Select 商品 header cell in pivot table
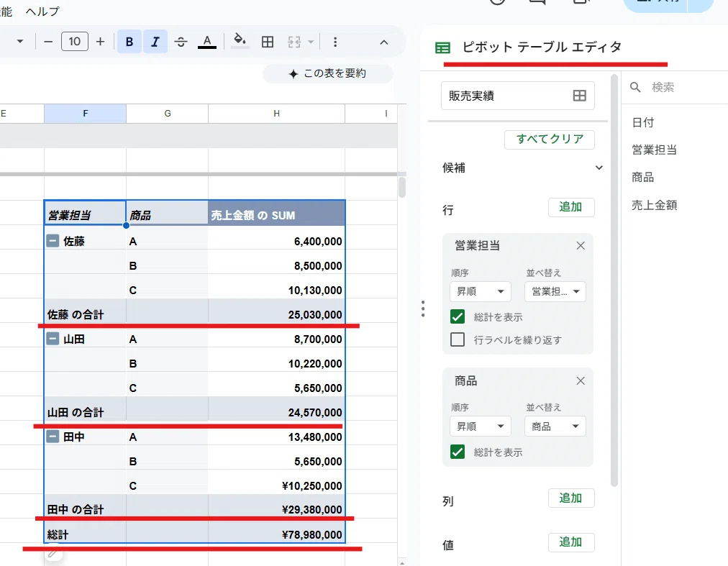The width and height of the screenshot is (728, 566). click(x=168, y=213)
